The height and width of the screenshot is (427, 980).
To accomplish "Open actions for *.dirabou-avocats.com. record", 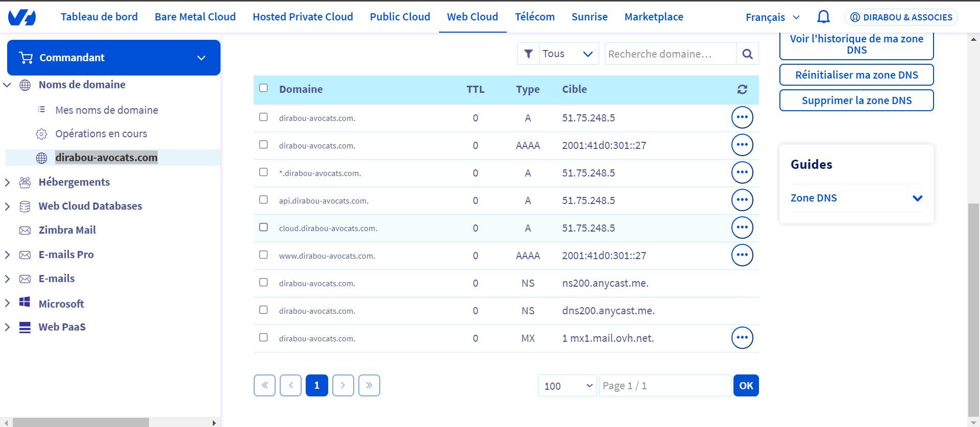I will 742,172.
